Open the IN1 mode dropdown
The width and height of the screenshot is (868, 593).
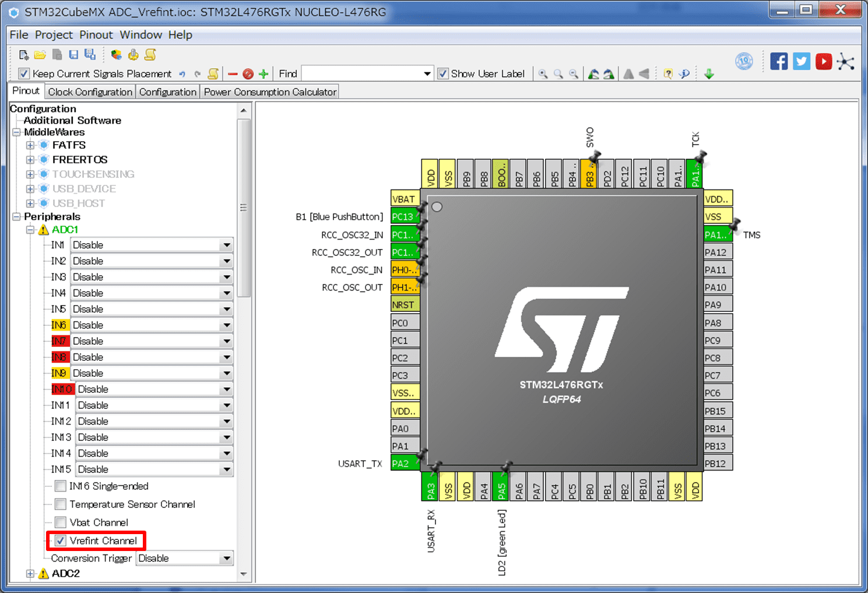point(226,245)
